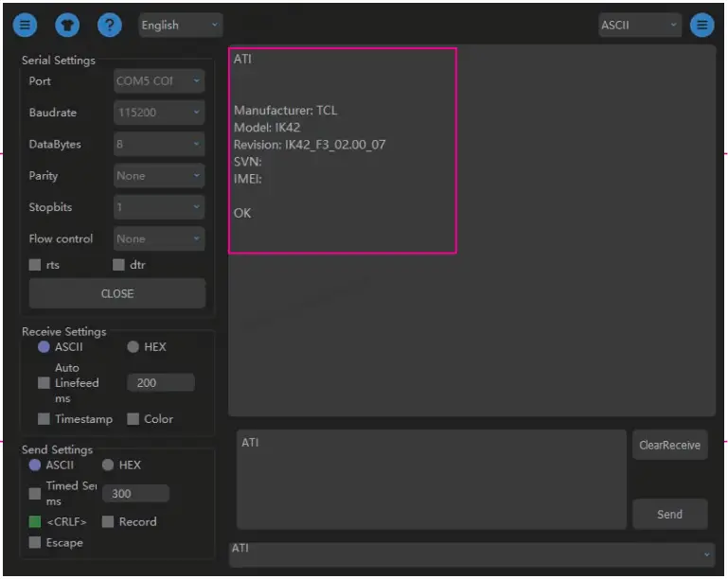Enable the Record checkbox
Screen dimensions: 728x579
click(108, 521)
